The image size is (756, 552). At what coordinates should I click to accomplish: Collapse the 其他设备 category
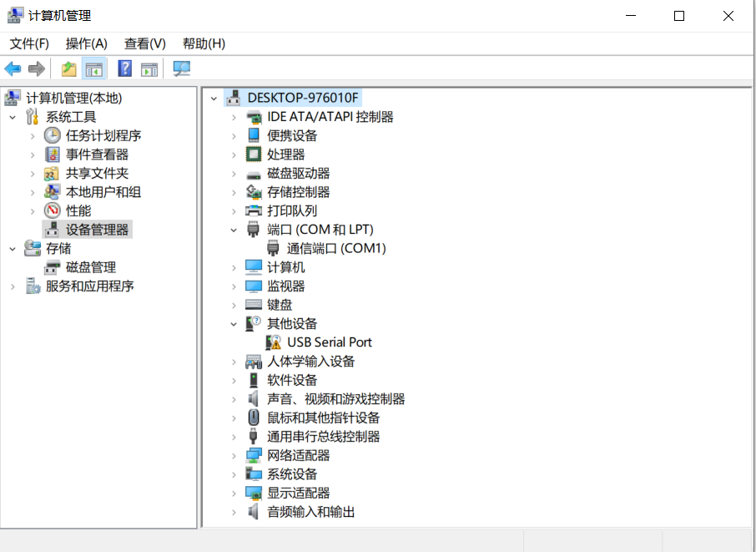coord(234,324)
